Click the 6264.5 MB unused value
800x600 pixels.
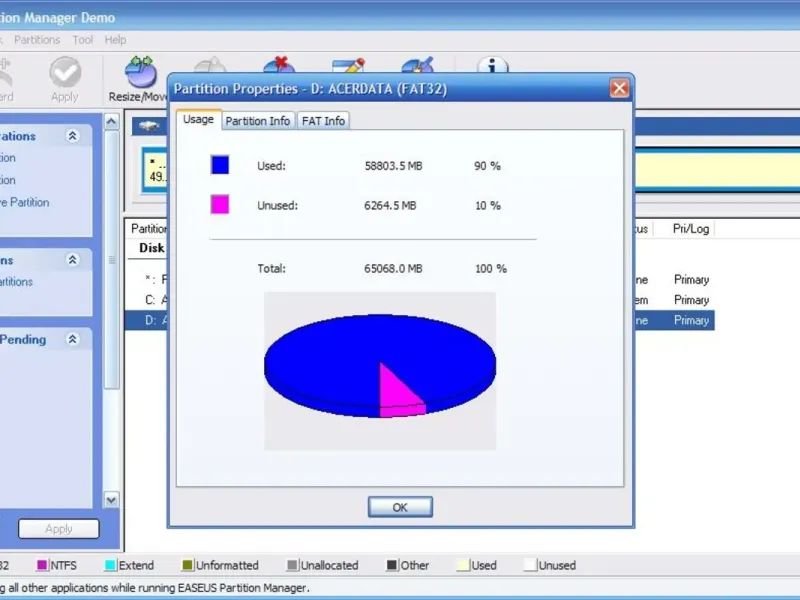[390, 206]
